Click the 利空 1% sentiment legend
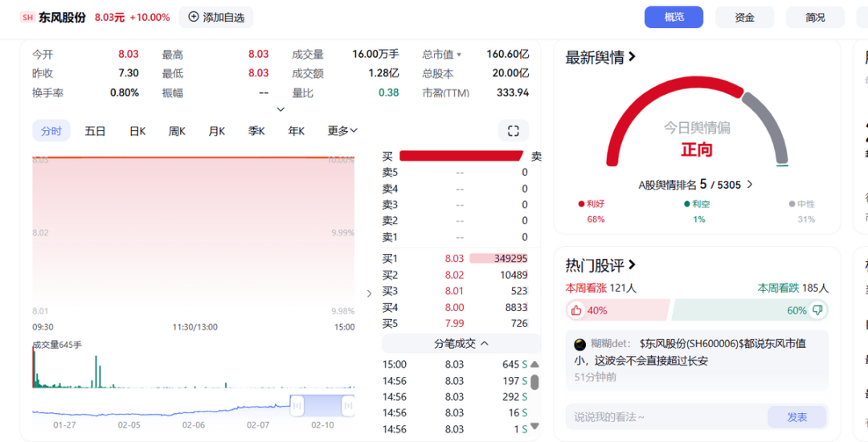 click(x=698, y=211)
